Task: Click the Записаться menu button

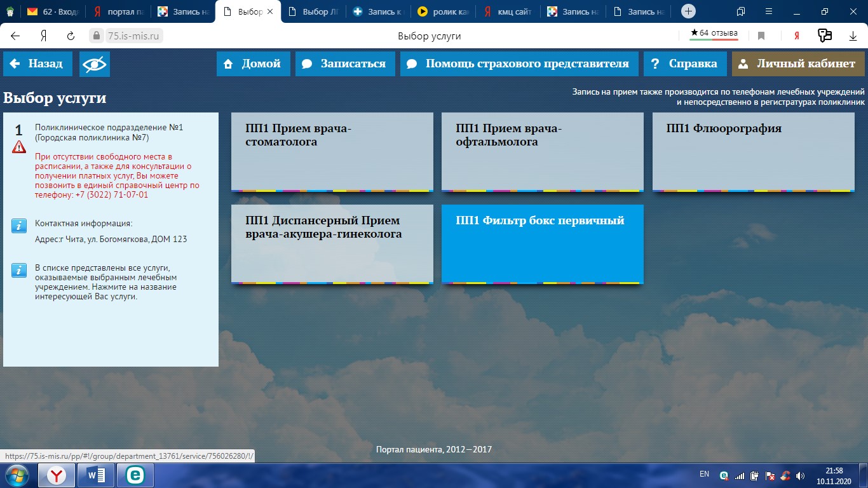Action: click(345, 64)
